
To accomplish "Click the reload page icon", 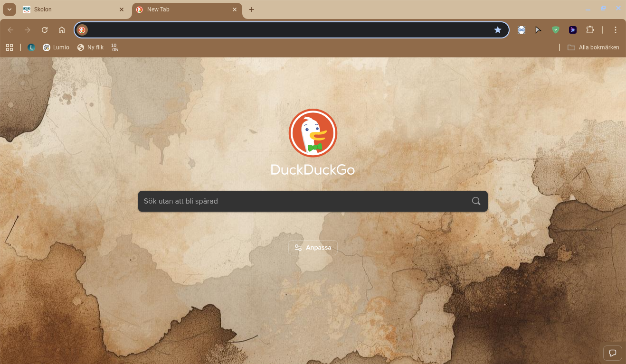I will (x=45, y=30).
